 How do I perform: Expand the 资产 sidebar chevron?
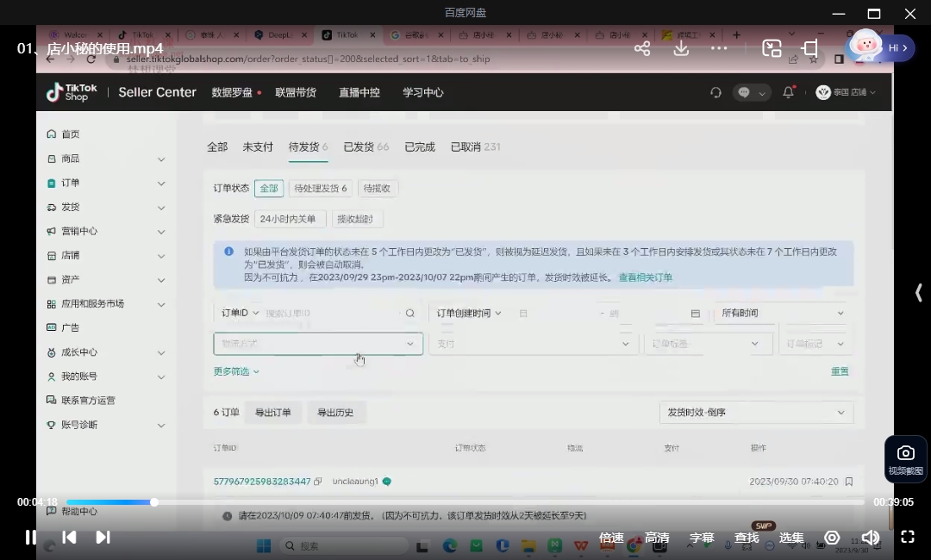[x=161, y=280]
